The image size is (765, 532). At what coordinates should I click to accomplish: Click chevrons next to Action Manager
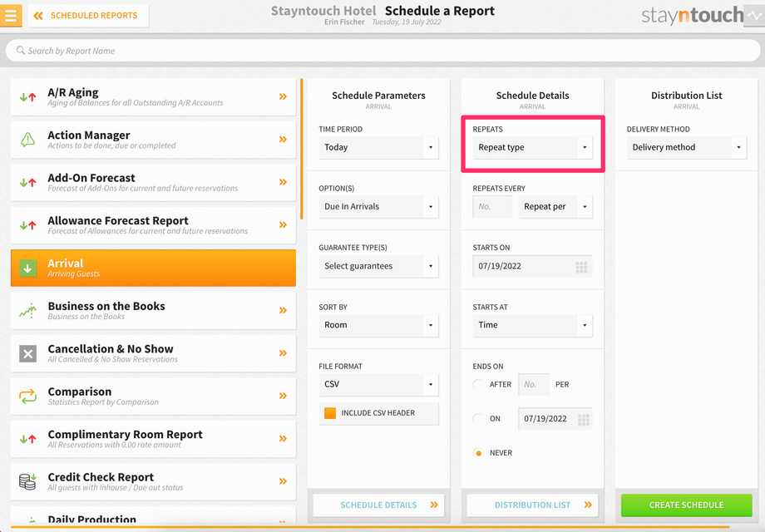[283, 140]
